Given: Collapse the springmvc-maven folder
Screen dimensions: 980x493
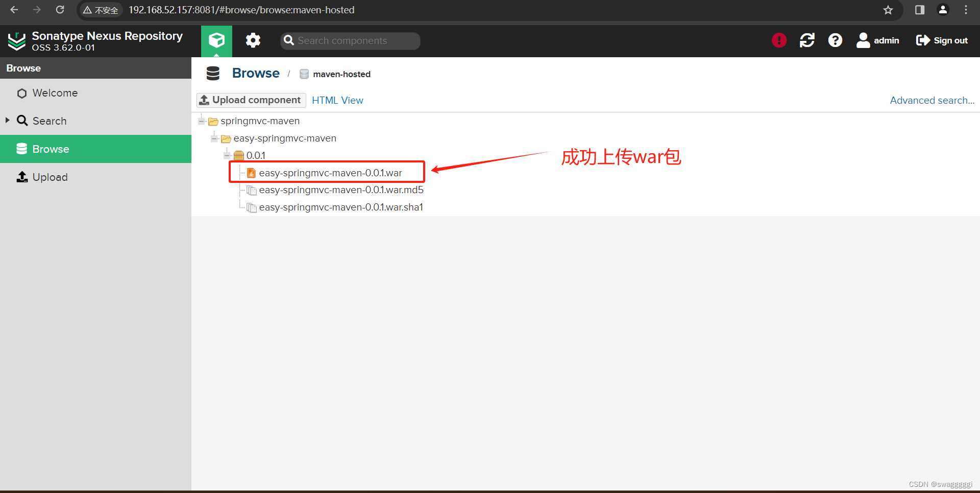Looking at the screenshot, I should point(201,121).
